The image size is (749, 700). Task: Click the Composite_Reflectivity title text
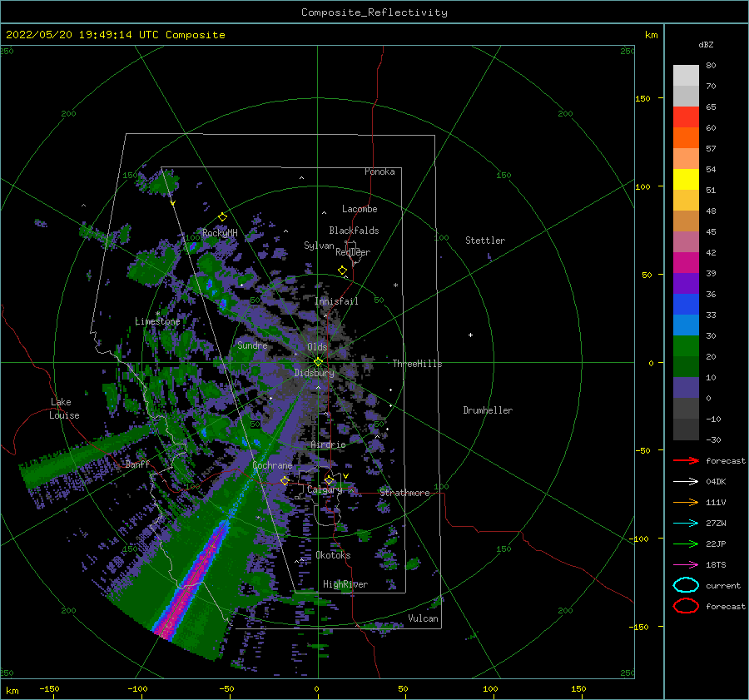coord(374,12)
